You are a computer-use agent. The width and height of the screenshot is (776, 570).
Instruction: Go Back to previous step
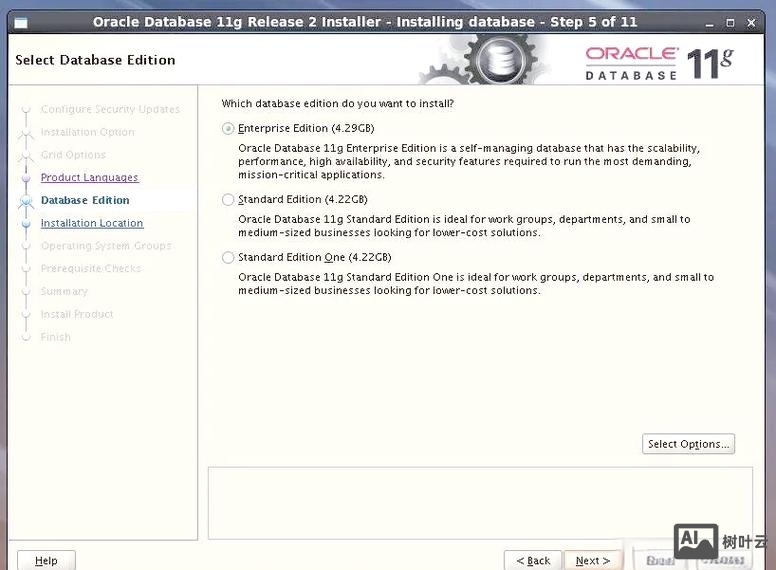(533, 561)
